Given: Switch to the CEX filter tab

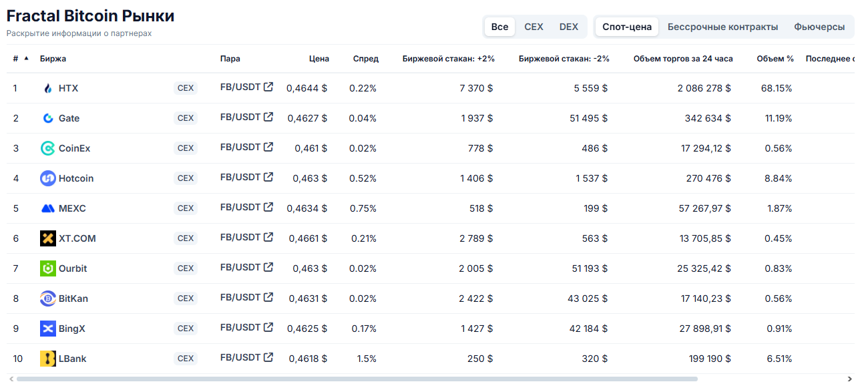Looking at the screenshot, I should coord(533,27).
